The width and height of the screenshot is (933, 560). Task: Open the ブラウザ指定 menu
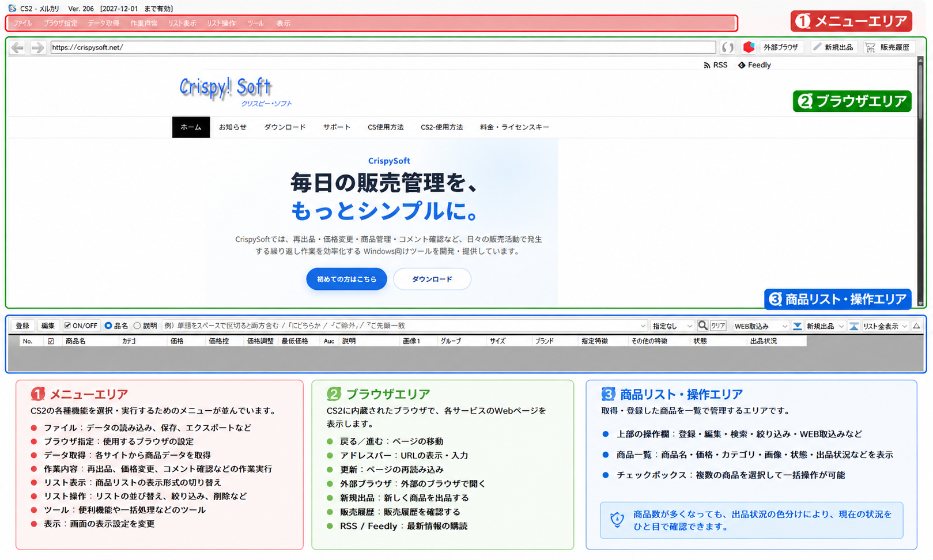(x=61, y=24)
